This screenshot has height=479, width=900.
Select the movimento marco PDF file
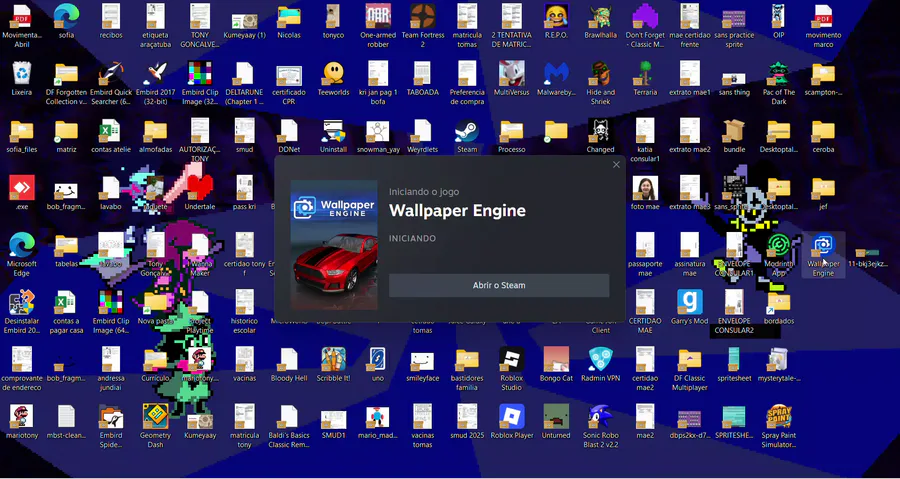[x=823, y=26]
